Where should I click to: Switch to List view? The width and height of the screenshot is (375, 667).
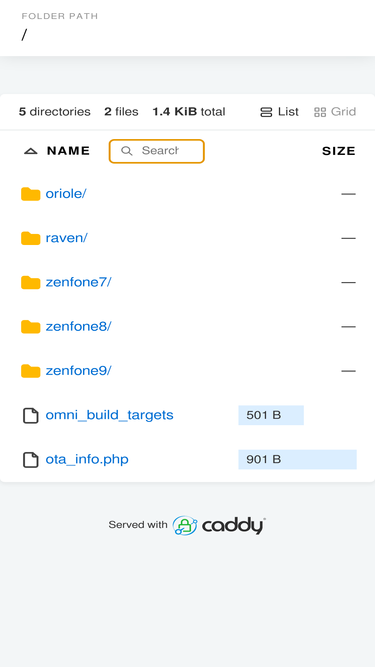pyautogui.click(x=279, y=112)
